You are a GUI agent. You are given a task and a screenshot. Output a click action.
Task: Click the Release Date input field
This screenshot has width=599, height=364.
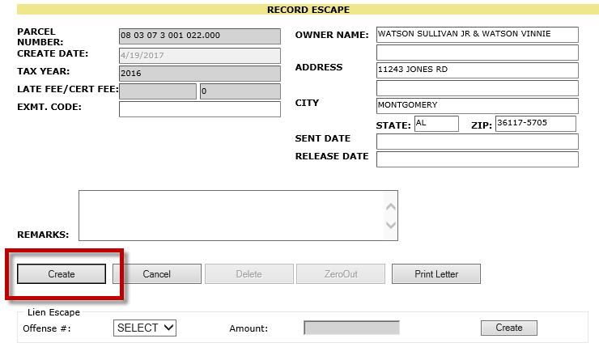point(478,159)
